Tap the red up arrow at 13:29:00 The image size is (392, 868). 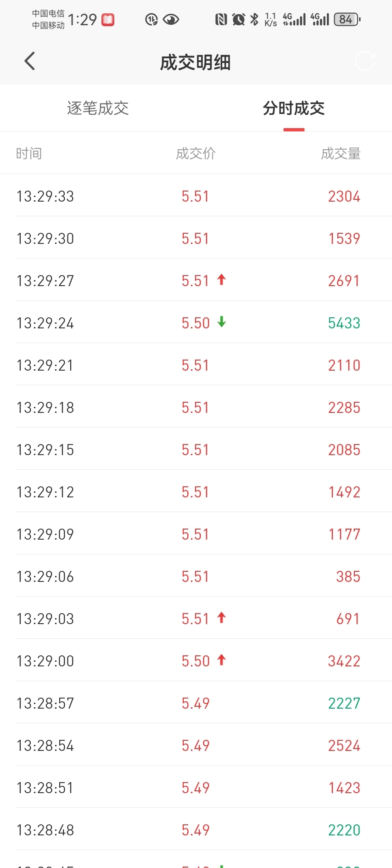point(221,660)
